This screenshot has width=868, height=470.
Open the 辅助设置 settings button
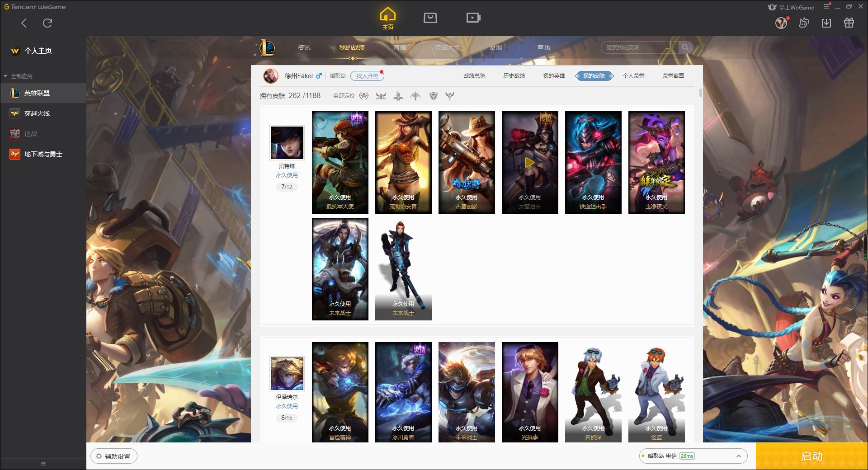(114, 456)
